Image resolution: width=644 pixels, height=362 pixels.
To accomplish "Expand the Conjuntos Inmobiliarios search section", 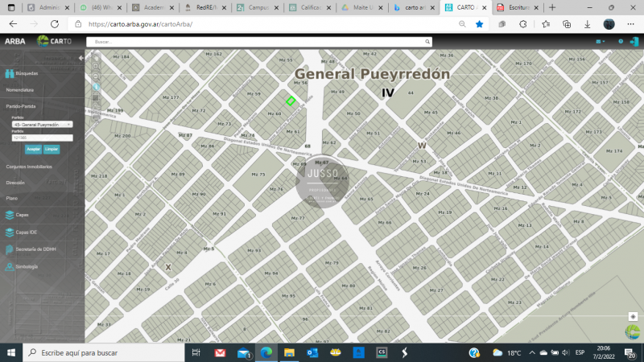I will 29,167.
